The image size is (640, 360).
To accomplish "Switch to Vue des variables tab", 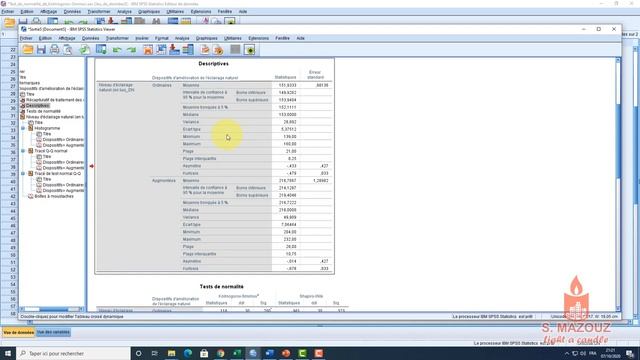I will (53, 332).
